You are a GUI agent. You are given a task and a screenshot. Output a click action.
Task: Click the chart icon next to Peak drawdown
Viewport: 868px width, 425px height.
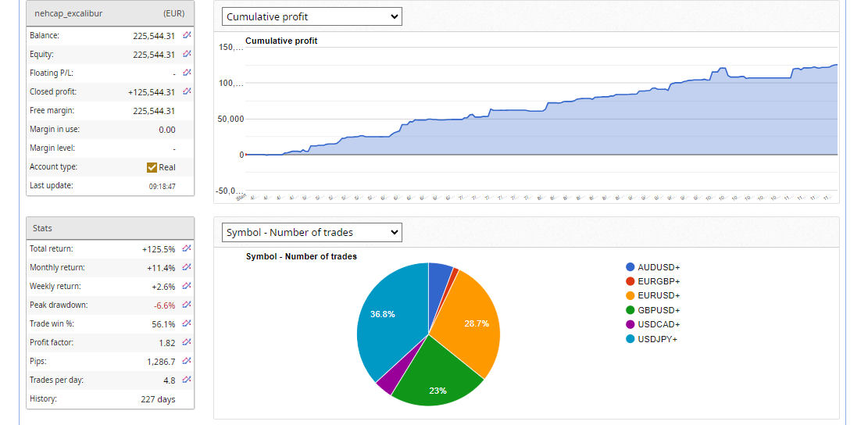tap(187, 305)
